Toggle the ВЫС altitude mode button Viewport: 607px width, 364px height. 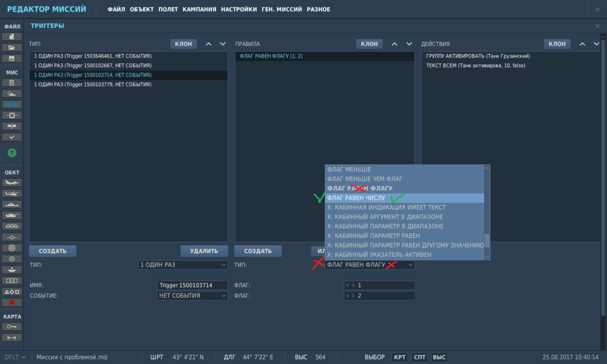(439, 357)
